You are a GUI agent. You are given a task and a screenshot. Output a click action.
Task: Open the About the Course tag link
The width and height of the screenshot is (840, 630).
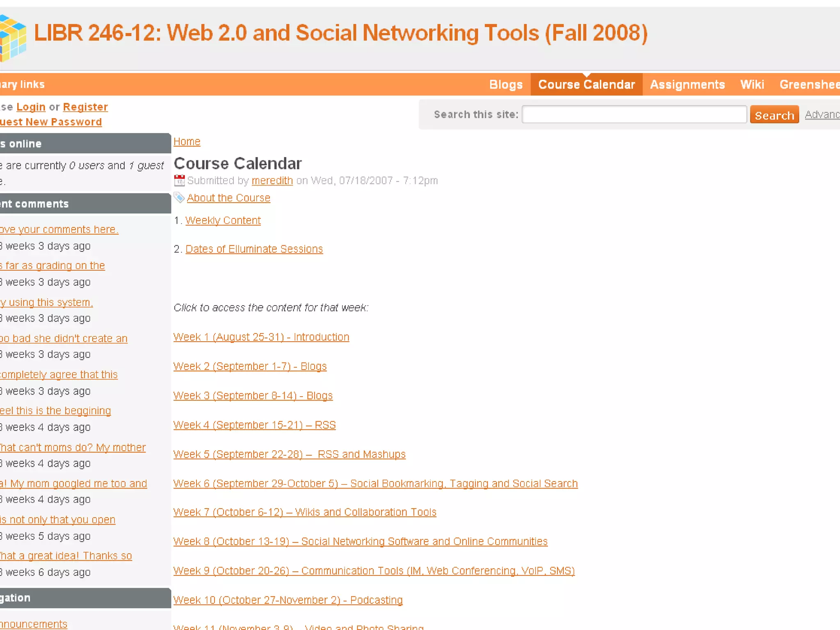(x=228, y=198)
